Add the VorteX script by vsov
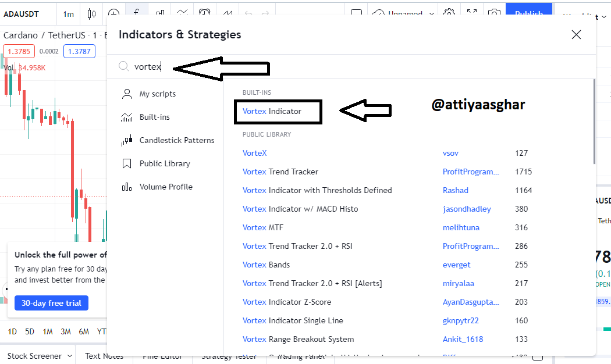Screen dimensions: 611x364 click(x=255, y=153)
